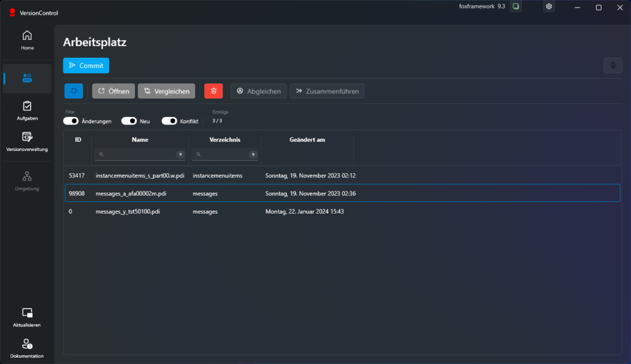Toggle the Änderungen filter switch

point(70,121)
